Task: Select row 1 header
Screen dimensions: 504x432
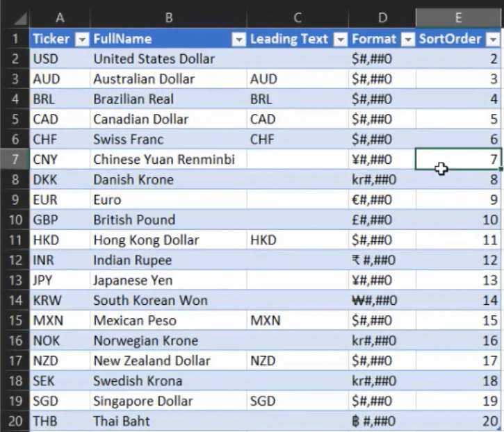Action: click(15, 39)
